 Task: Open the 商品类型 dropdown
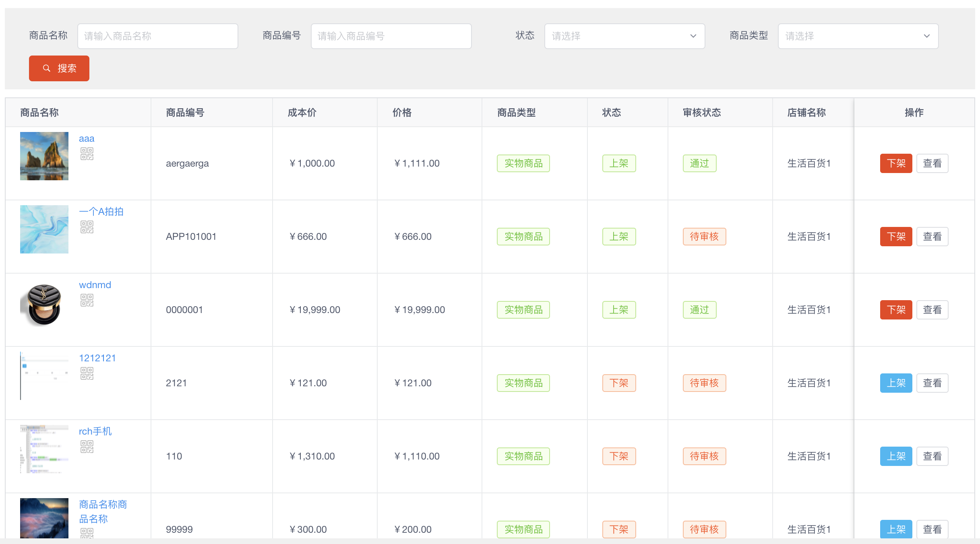(x=858, y=36)
